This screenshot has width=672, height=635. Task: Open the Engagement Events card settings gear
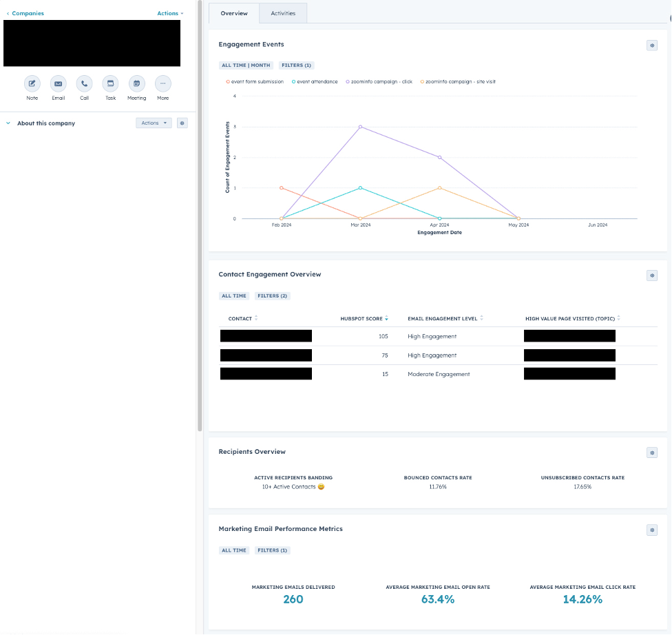pyautogui.click(x=652, y=45)
